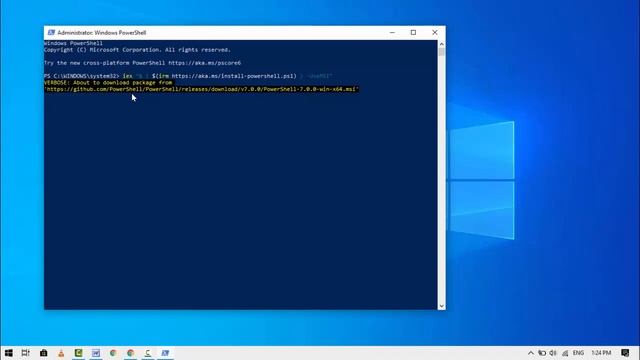This screenshot has width=640, height=360.
Task: Open the volume control tray icon
Action: [553, 353]
